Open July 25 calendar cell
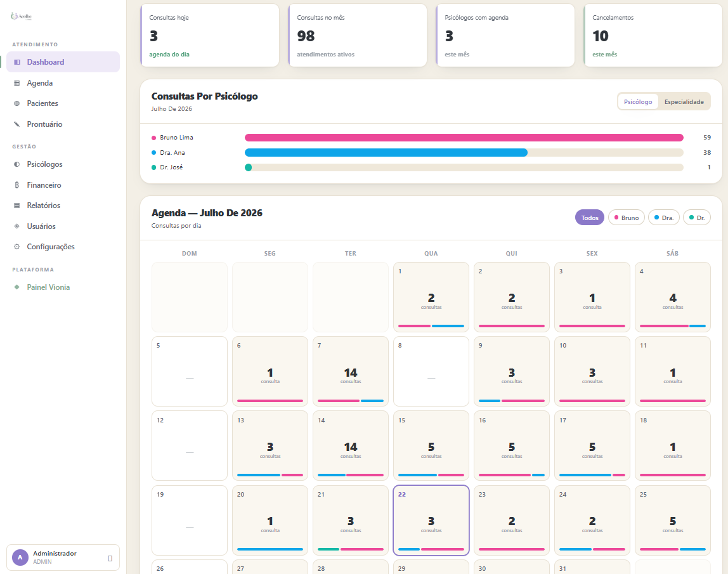The width and height of the screenshot is (728, 574). tap(672, 520)
